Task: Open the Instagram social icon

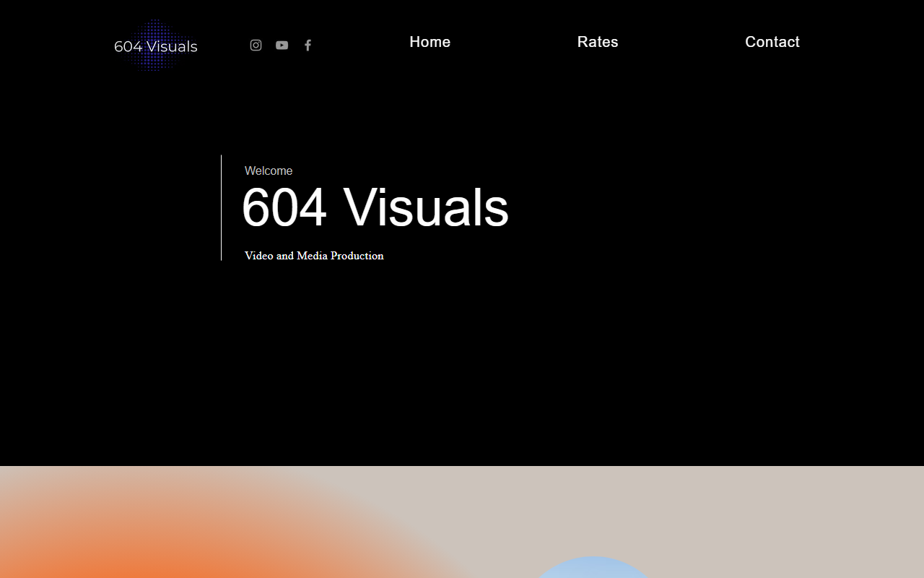Action: tap(256, 46)
